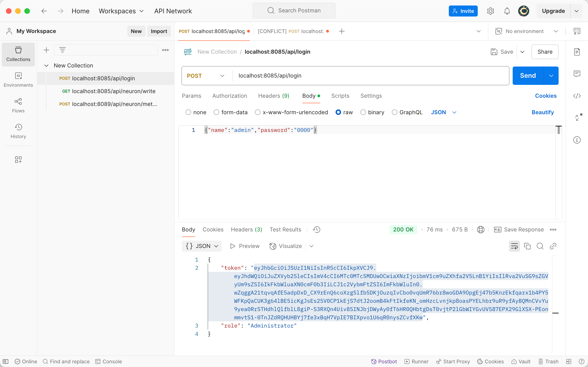Switch to the Authorization tab
Viewport: 588px width, 367px height.
pyautogui.click(x=230, y=96)
